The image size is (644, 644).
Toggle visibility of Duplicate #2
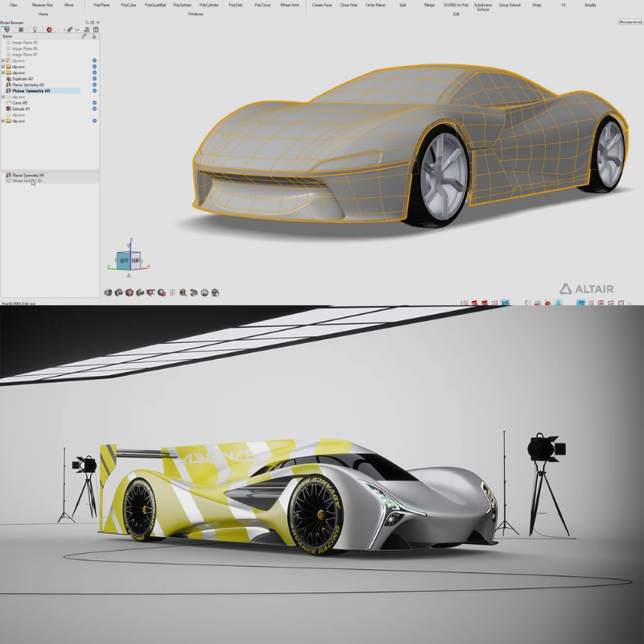click(94, 79)
